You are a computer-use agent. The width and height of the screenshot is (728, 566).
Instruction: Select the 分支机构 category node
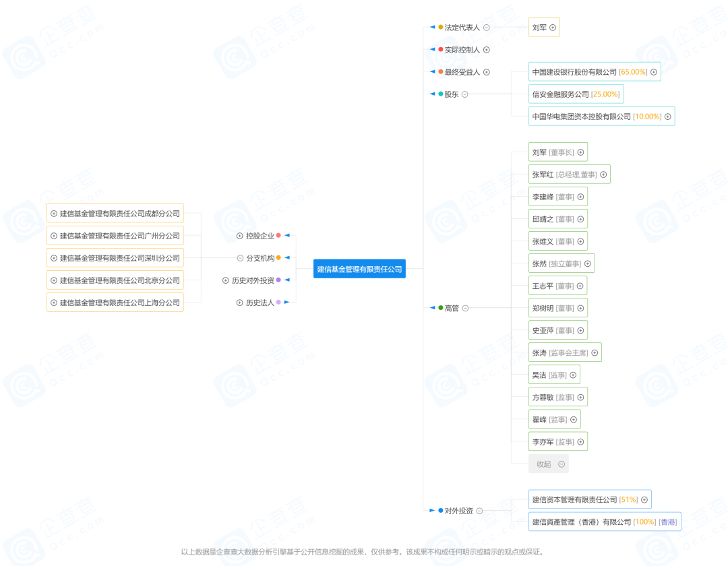coord(260,258)
